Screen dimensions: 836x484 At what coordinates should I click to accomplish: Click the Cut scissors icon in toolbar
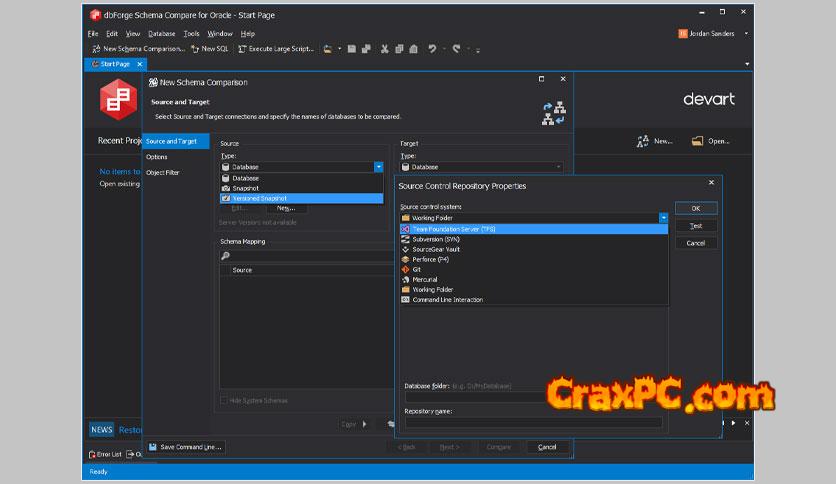384,48
